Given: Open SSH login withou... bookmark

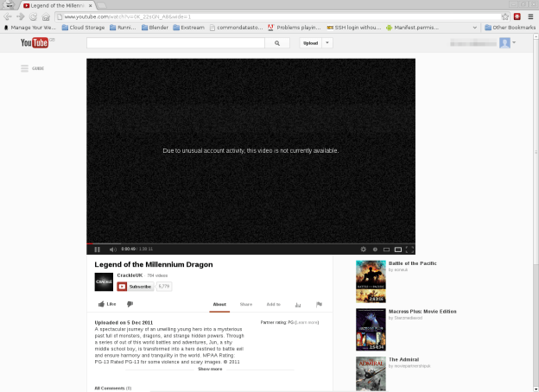Looking at the screenshot, I should click(x=354, y=28).
